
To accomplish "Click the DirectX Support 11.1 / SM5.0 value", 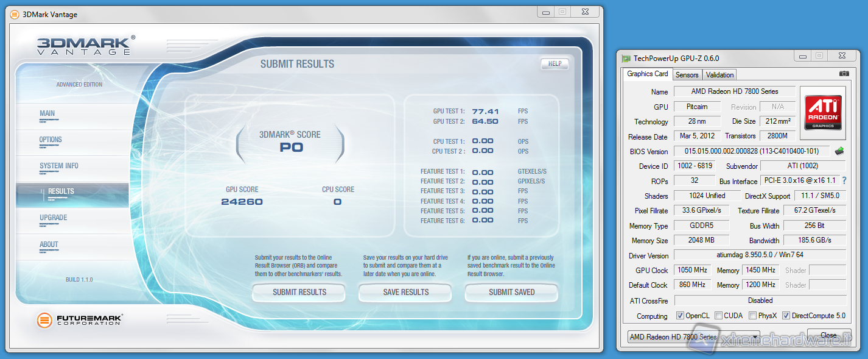I will (820, 196).
